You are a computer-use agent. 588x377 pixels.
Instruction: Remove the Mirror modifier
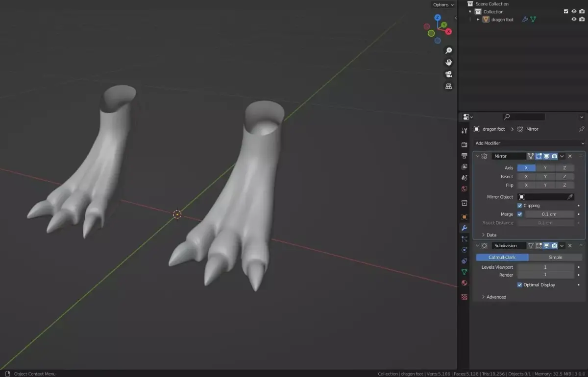[x=570, y=156]
